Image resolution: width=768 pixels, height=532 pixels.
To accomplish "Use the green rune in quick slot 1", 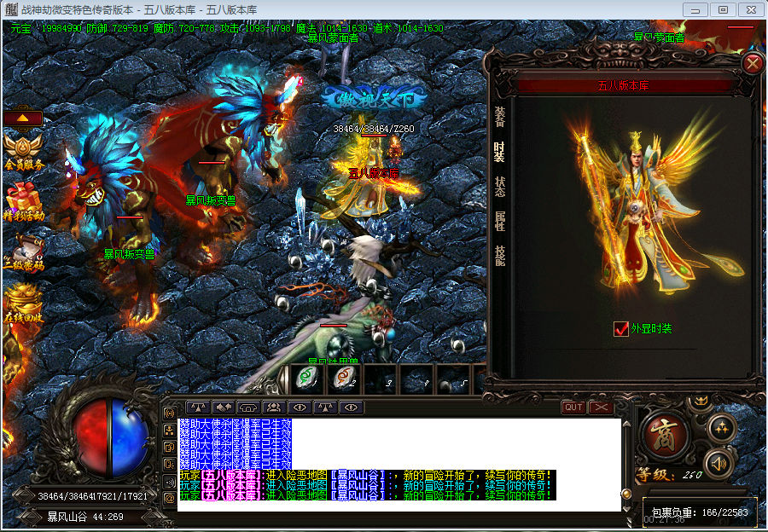I will click(307, 379).
